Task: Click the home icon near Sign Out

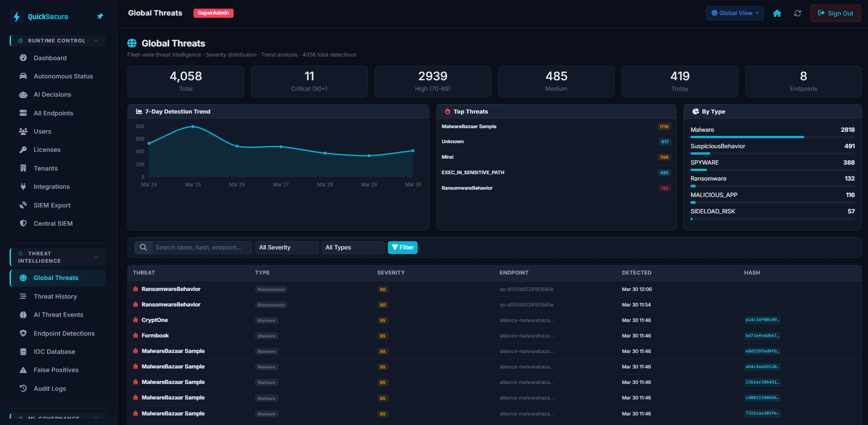Action: 777,13
